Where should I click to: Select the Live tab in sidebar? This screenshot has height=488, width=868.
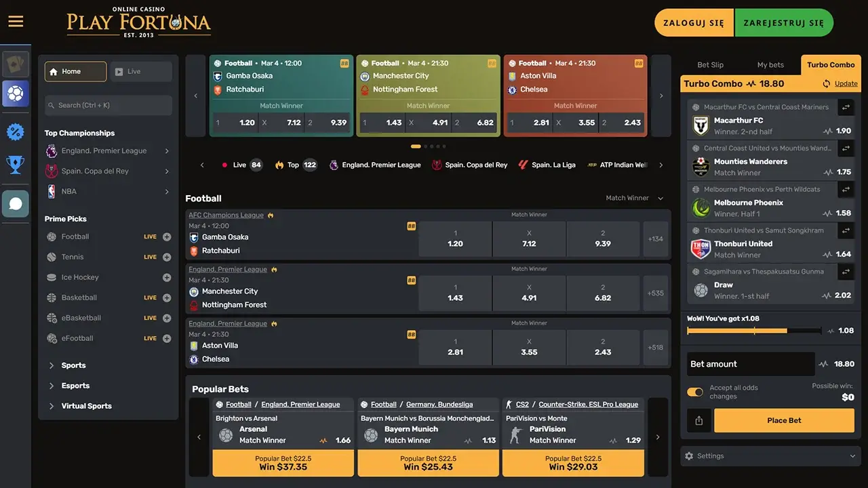click(140, 72)
